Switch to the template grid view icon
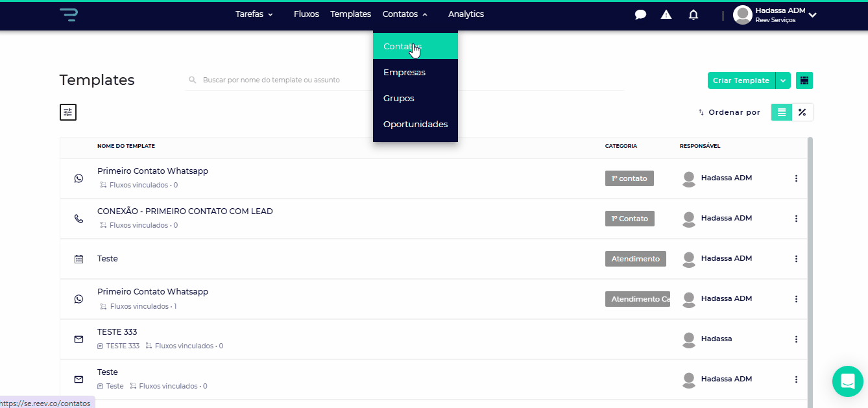 coord(804,80)
